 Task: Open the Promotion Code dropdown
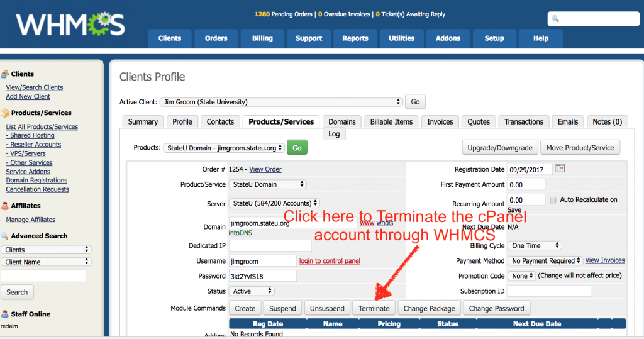[521, 275]
